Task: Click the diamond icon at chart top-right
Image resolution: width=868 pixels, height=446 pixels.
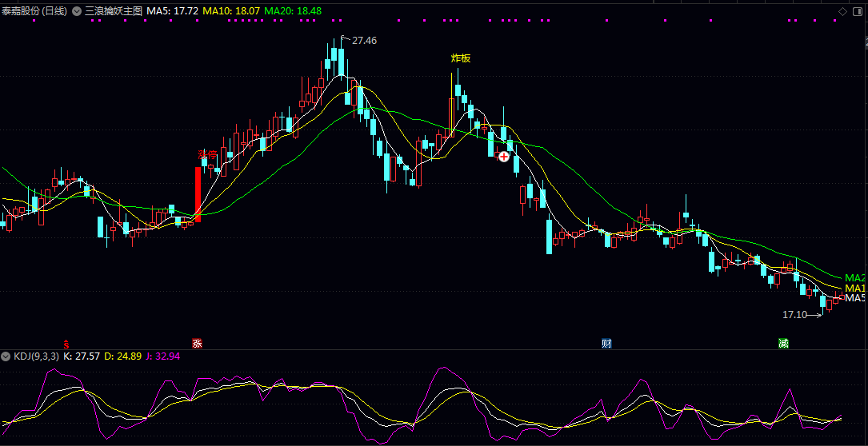Action: coord(842,11)
